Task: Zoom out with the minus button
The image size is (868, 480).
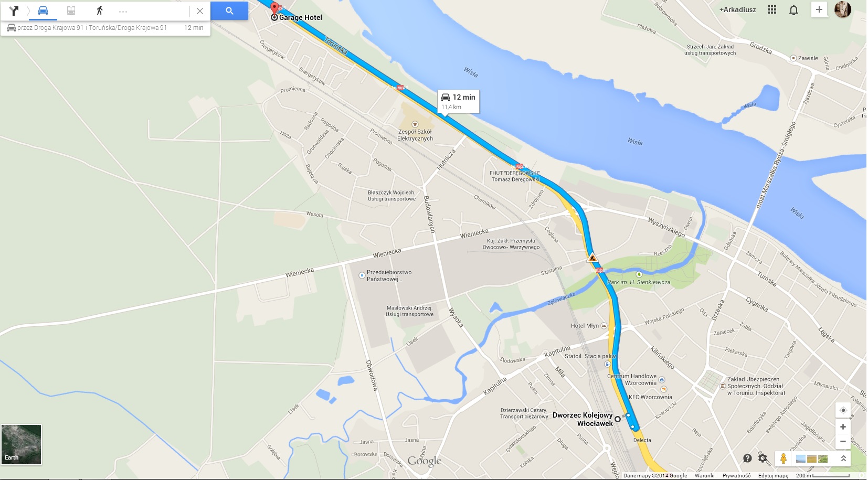Action: 843,441
